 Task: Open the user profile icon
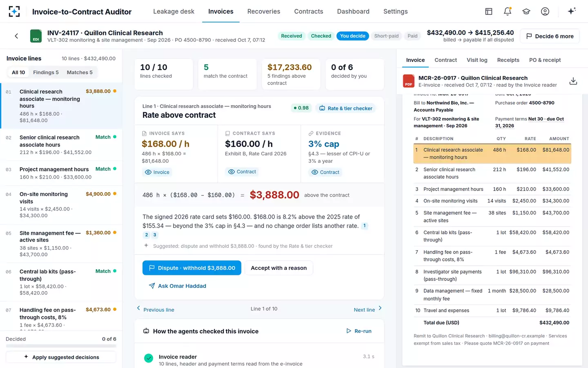(545, 11)
